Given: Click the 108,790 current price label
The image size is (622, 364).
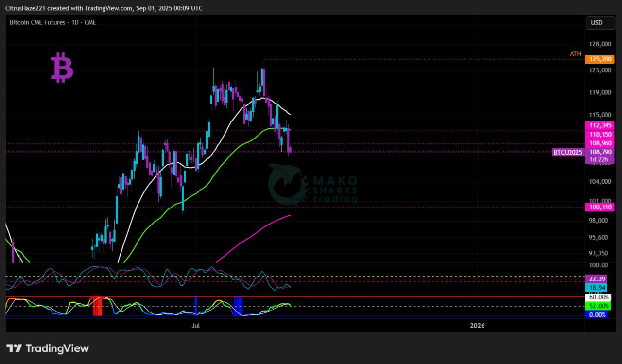Looking at the screenshot, I should coord(600,152).
